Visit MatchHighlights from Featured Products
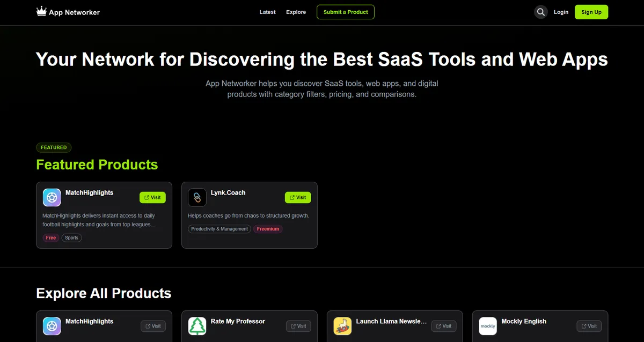Screen dimensions: 644x342 (152, 197)
